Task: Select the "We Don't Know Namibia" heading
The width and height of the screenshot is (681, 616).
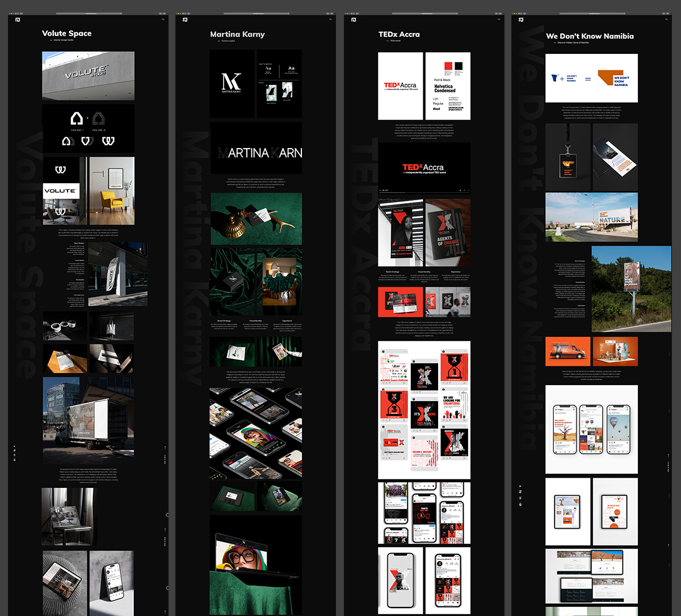Action: 590,36
